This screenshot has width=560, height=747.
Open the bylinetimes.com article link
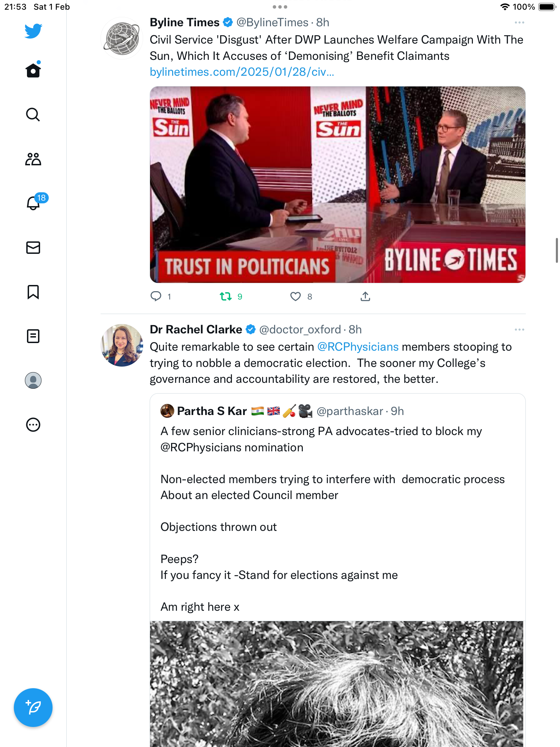[242, 72]
